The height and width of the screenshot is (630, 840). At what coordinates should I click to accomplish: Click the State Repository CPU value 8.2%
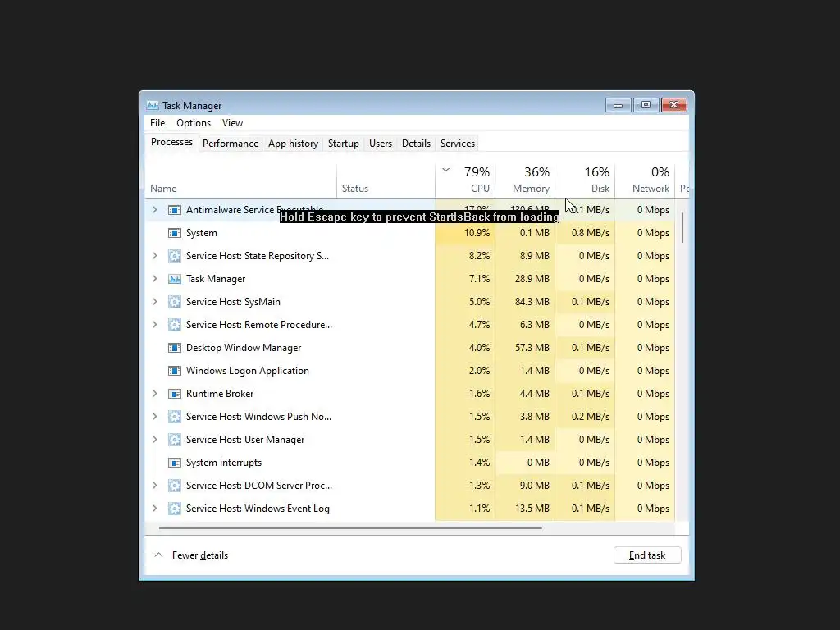click(x=479, y=256)
